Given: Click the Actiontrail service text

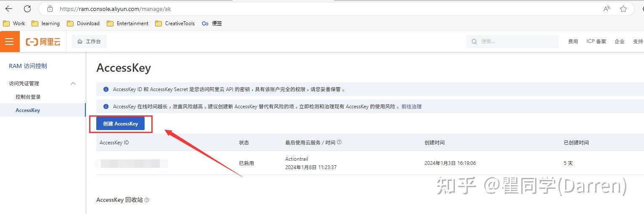Looking at the screenshot, I should pos(297,159).
